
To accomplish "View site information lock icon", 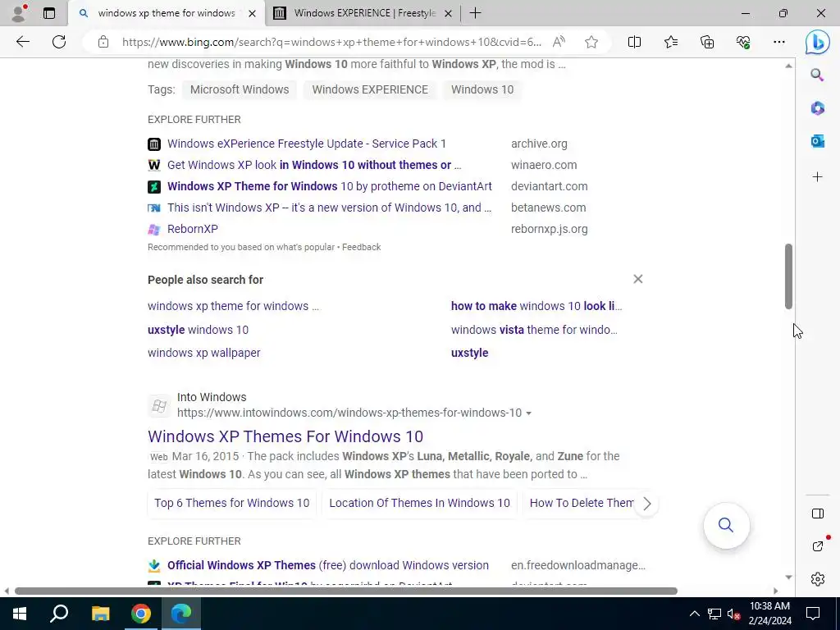I will pyautogui.click(x=103, y=42).
